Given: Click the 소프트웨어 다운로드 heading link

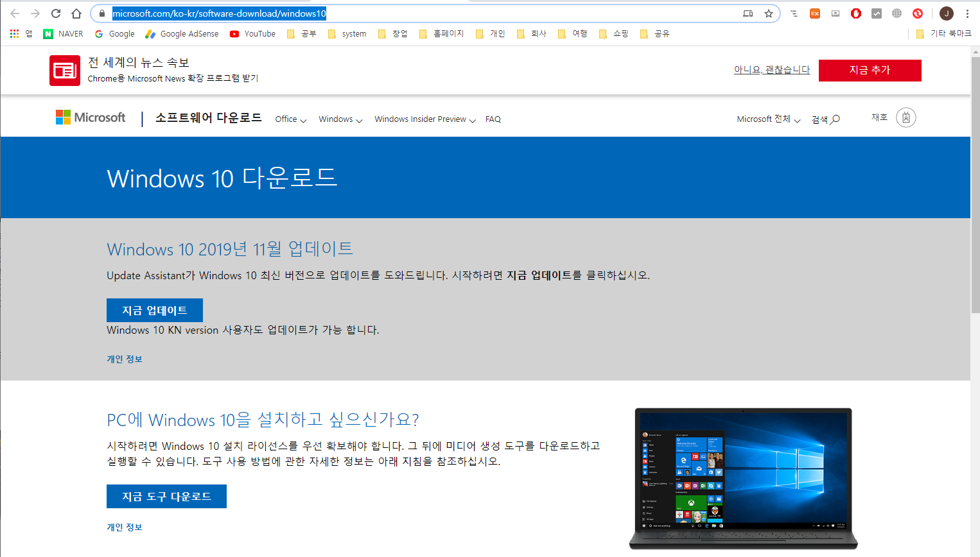Looking at the screenshot, I should coord(209,118).
